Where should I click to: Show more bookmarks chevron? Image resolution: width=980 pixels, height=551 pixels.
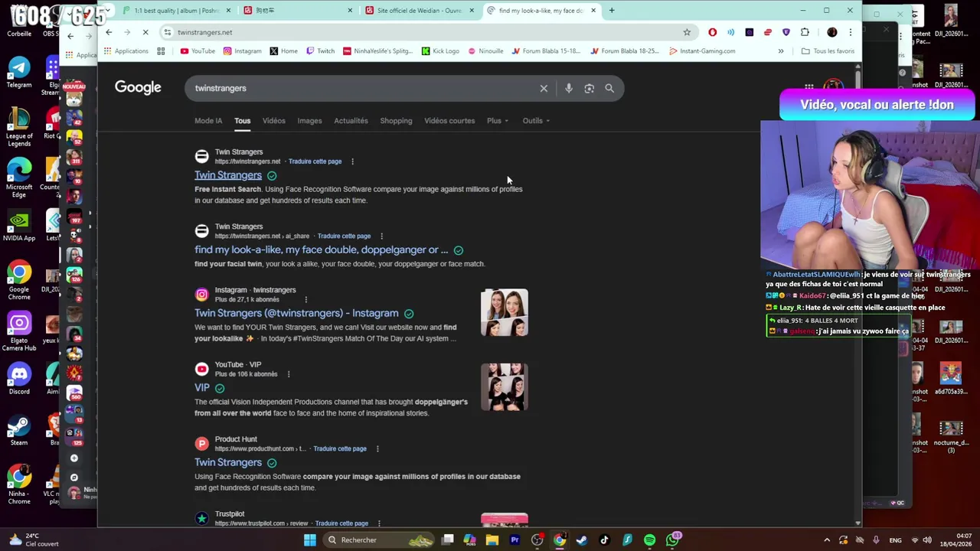coord(781,51)
